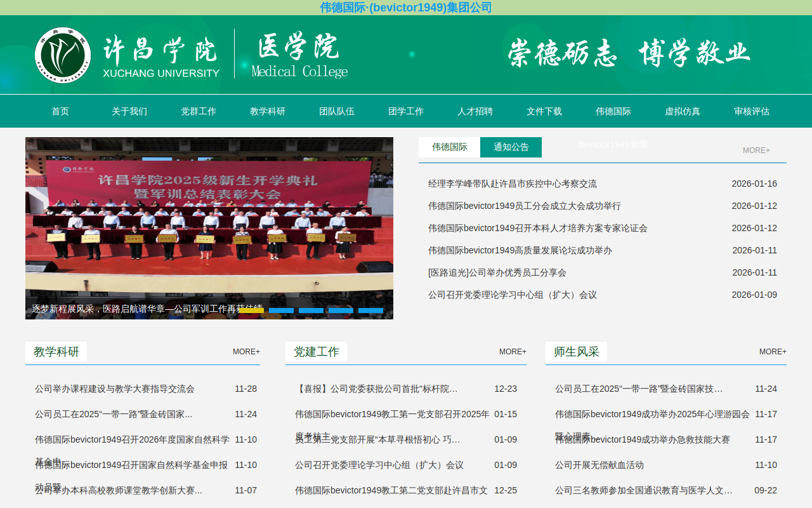Select the last blue carousel indicator
812x508 pixels.
pos(370,311)
